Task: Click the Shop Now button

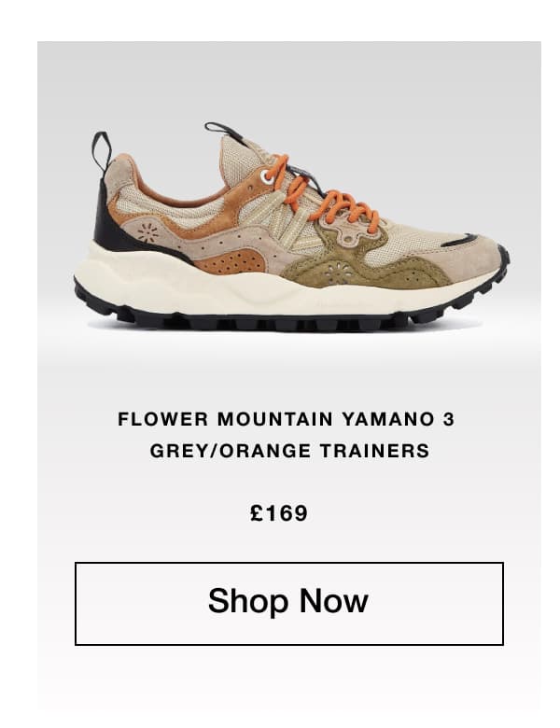Action: pos(288,603)
